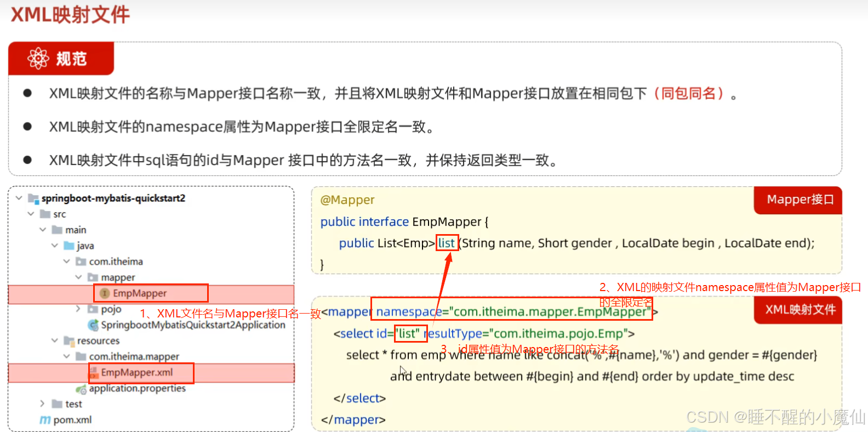Expand the pojo package chevron
Image resolution: width=868 pixels, height=432 pixels.
(78, 309)
